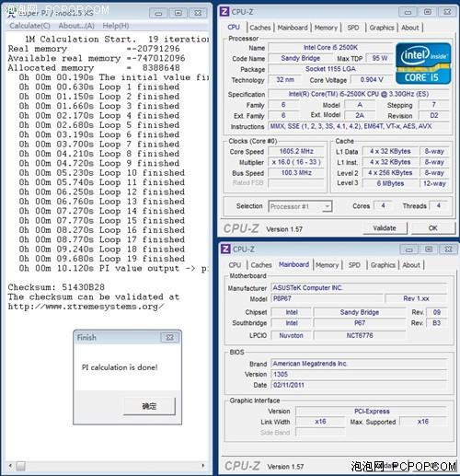Click OK button in top CPU-Z window
Image resolution: width=460 pixels, height=476 pixels.
tap(432, 228)
